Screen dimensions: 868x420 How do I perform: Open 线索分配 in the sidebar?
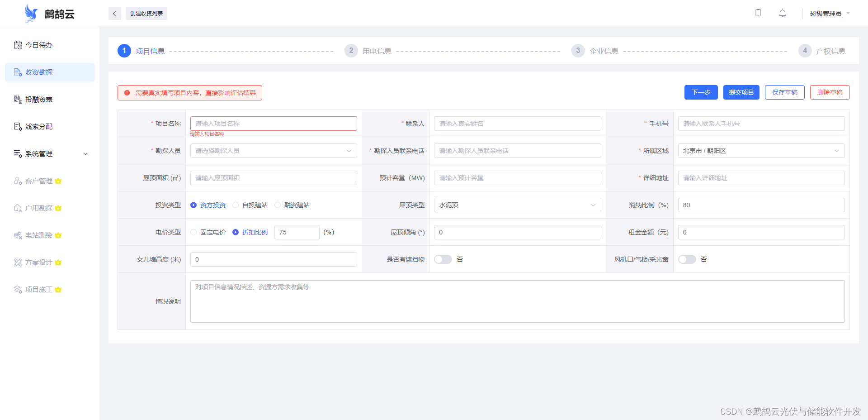(x=50, y=127)
